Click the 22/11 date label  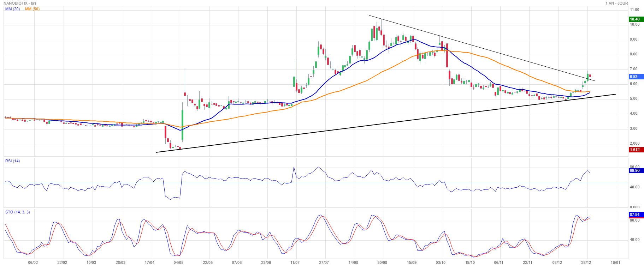pos(528,262)
